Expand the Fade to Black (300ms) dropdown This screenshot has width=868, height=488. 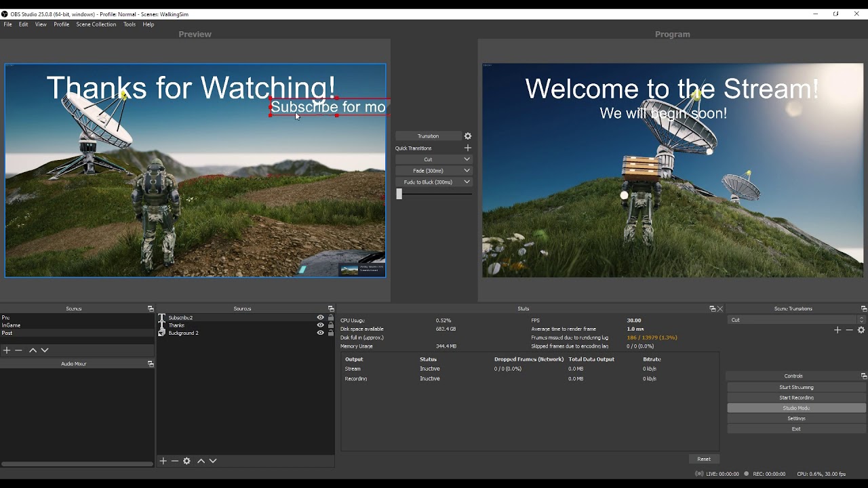[x=467, y=182]
